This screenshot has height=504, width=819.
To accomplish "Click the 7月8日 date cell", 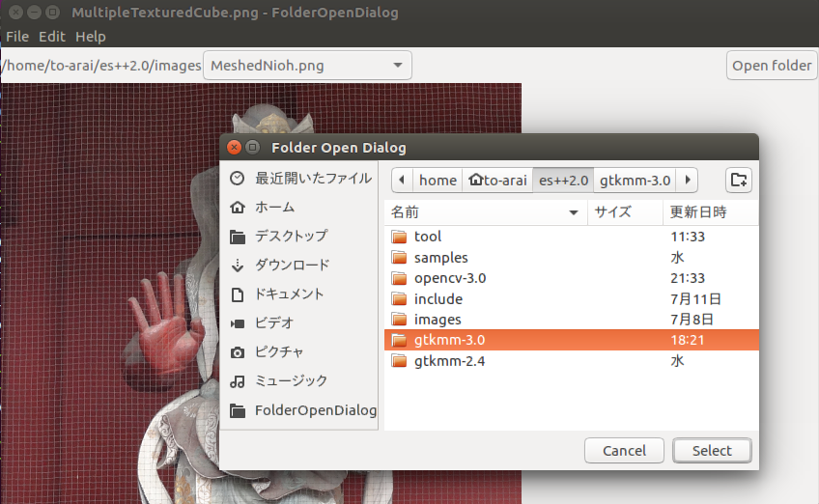I will pyautogui.click(x=692, y=320).
